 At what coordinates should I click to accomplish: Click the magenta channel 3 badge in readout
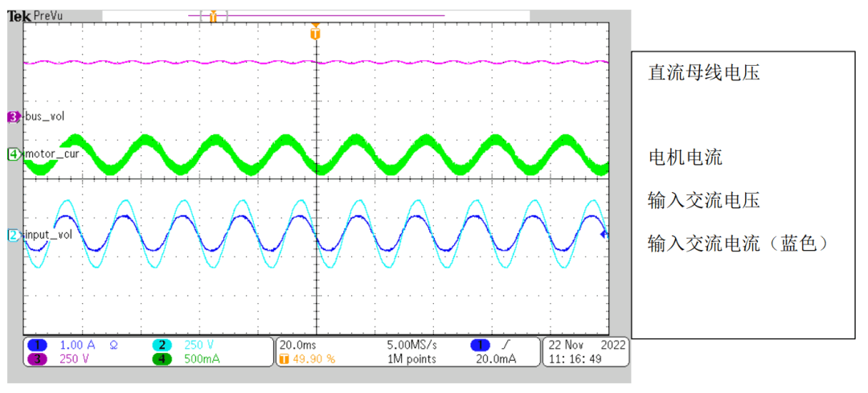(x=38, y=358)
